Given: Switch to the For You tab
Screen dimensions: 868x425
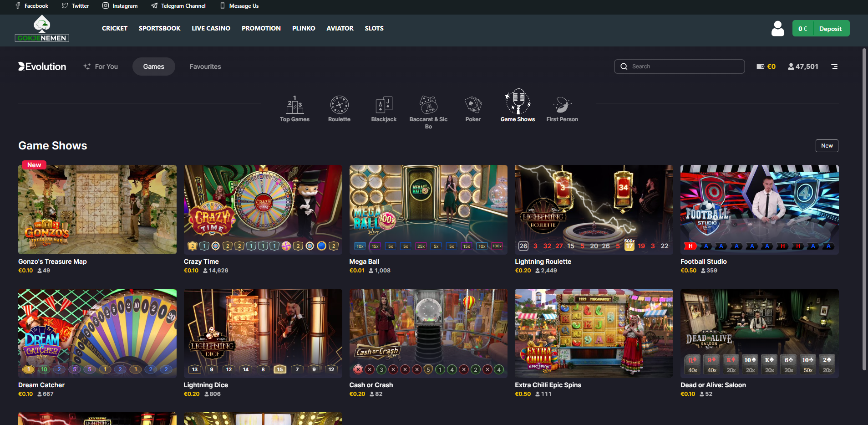Looking at the screenshot, I should [x=101, y=67].
